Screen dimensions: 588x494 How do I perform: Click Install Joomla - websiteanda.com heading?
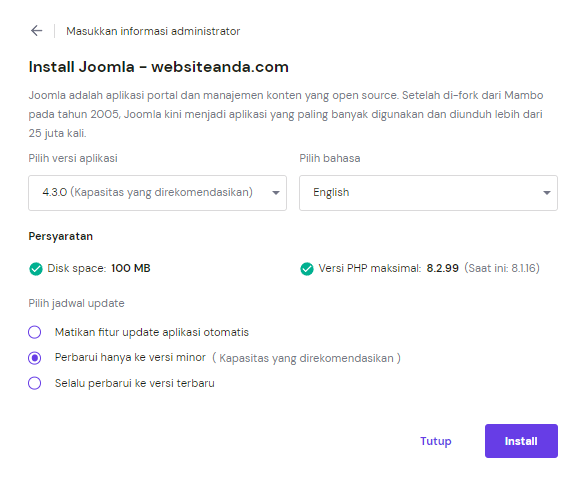(x=159, y=67)
